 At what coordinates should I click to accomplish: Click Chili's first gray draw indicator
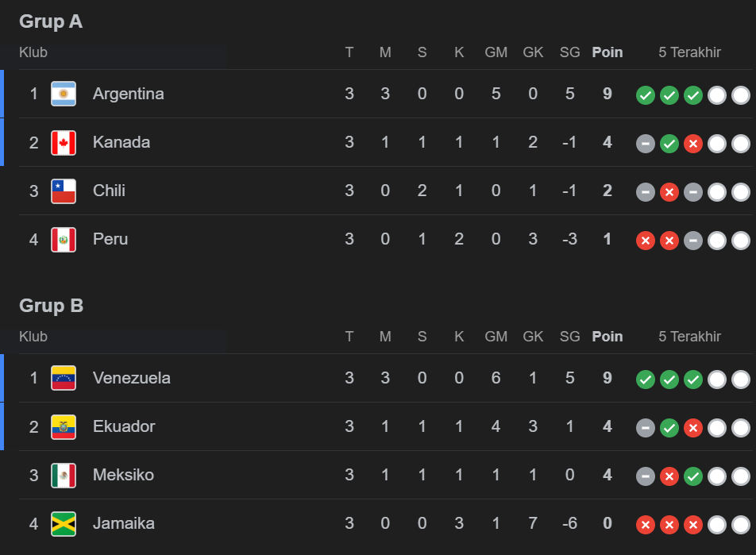pos(646,193)
